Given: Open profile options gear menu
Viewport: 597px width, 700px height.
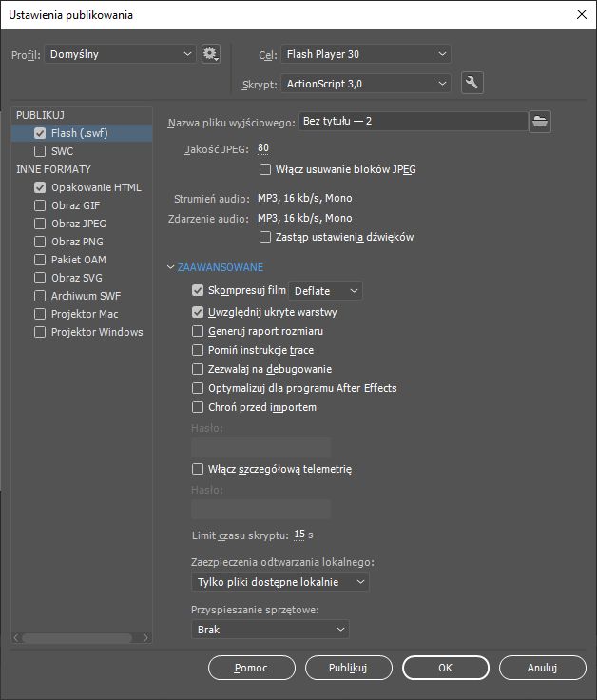Looking at the screenshot, I should point(211,54).
